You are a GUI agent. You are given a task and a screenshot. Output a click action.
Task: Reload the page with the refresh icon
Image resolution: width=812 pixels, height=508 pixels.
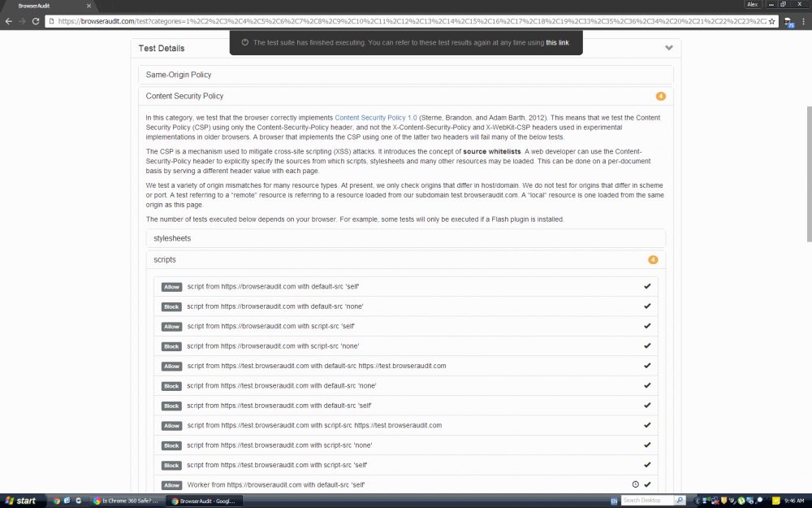point(36,20)
